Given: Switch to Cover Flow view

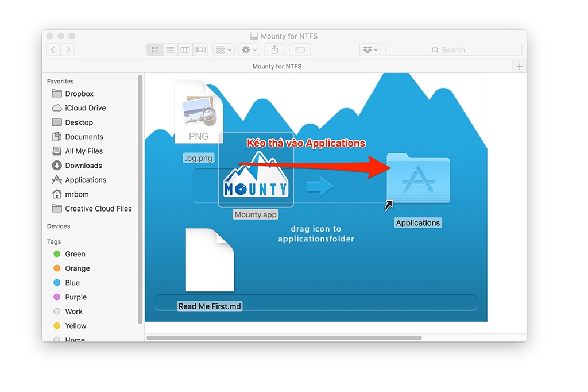Looking at the screenshot, I should 200,49.
